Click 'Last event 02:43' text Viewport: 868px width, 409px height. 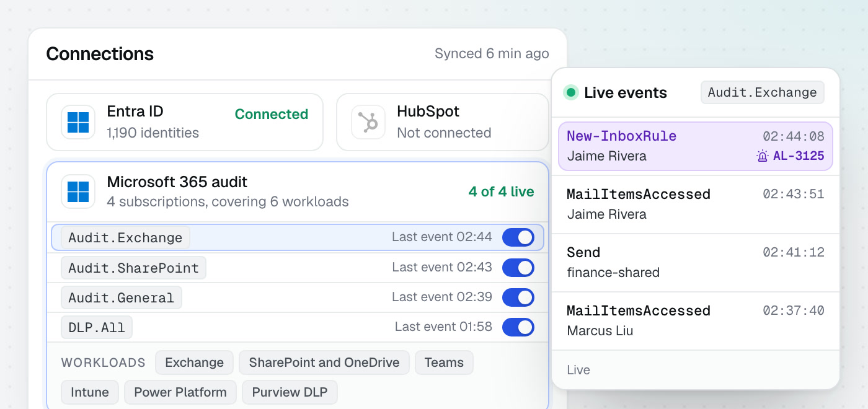442,268
